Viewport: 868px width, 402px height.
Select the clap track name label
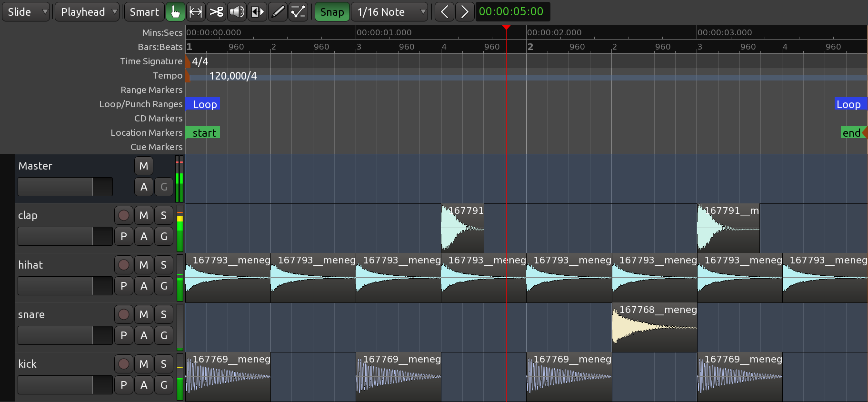(28, 215)
